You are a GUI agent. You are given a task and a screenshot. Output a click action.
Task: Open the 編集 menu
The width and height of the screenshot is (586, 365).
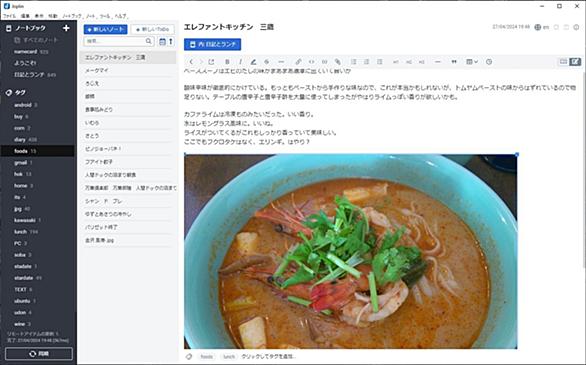click(25, 16)
